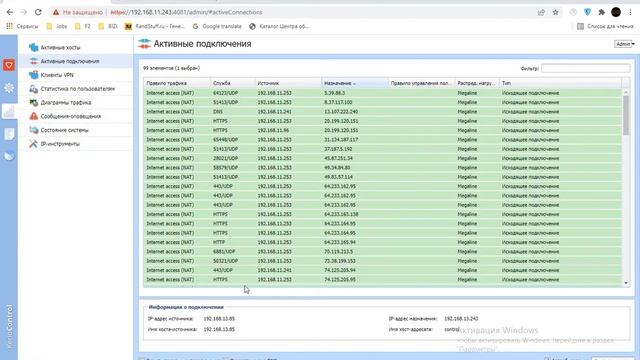Open the RandStuff.ru bookmark

[x=155, y=26]
